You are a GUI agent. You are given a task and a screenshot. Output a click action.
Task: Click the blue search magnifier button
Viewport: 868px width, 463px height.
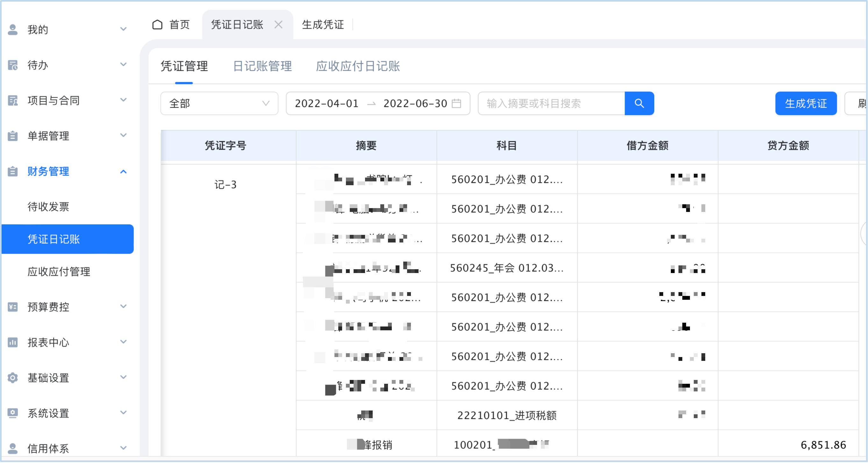pos(639,103)
